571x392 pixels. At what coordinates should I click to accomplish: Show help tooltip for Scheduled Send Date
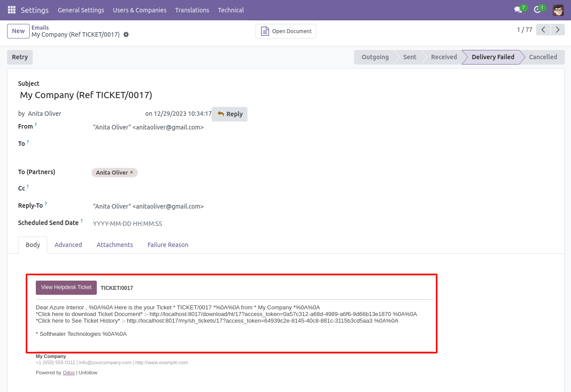pyautogui.click(x=81, y=221)
